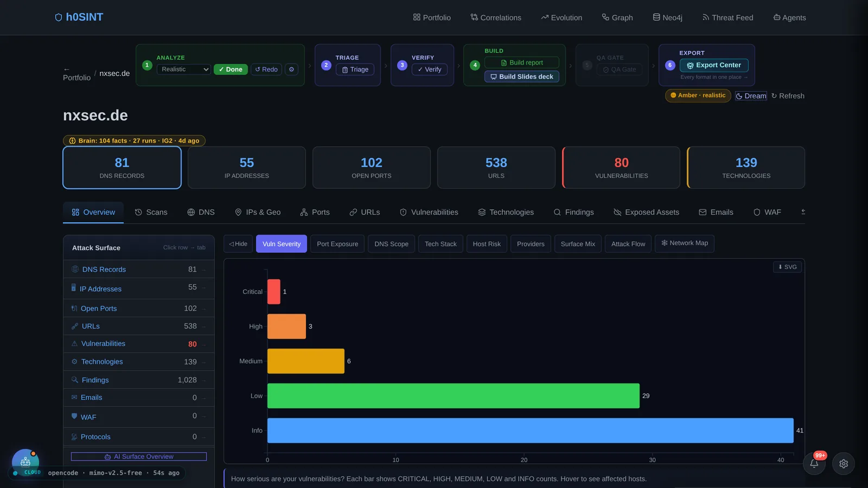Expand the Technologies row arrow

tap(205, 362)
